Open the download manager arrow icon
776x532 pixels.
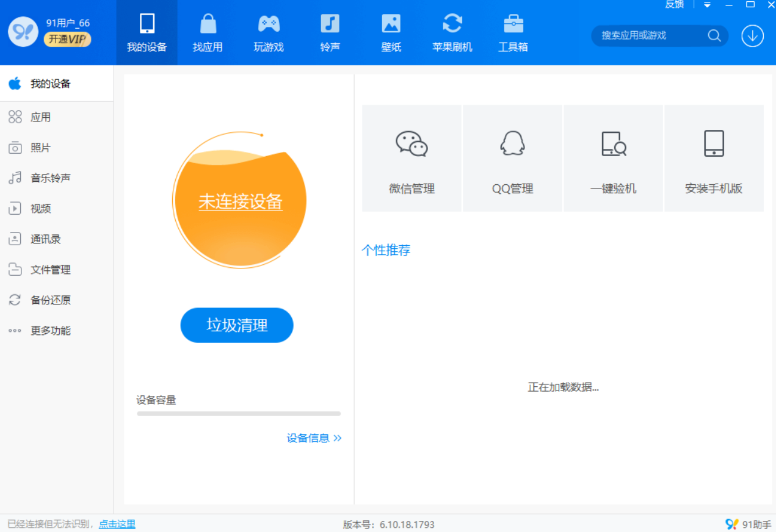click(752, 36)
